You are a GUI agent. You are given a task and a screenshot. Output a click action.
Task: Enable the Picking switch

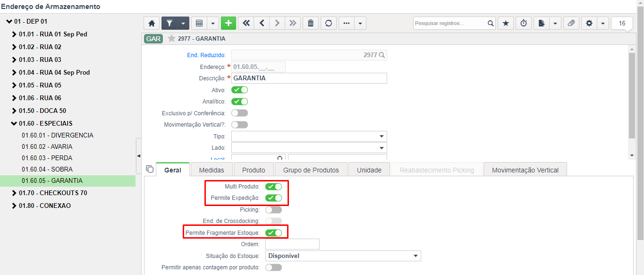(x=274, y=209)
